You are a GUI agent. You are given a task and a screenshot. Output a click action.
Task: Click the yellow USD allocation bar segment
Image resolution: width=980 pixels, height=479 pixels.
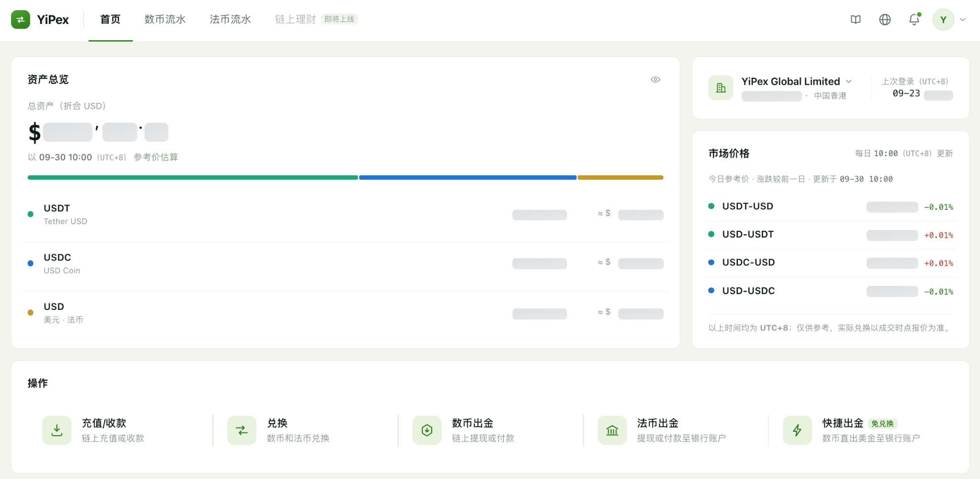pos(620,178)
